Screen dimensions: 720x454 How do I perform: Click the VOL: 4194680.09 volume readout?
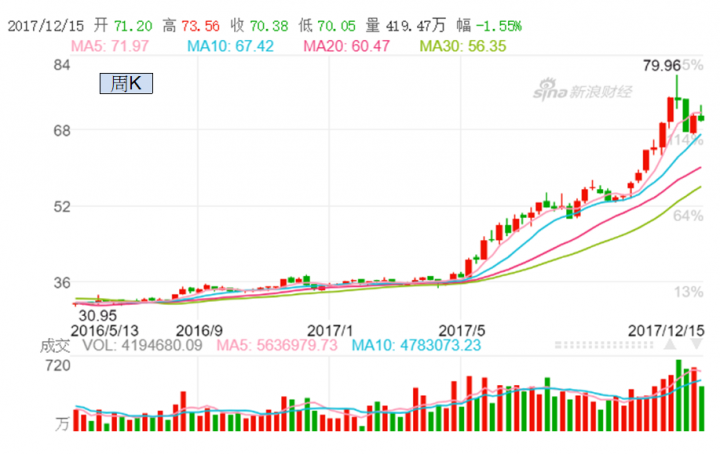(x=142, y=345)
